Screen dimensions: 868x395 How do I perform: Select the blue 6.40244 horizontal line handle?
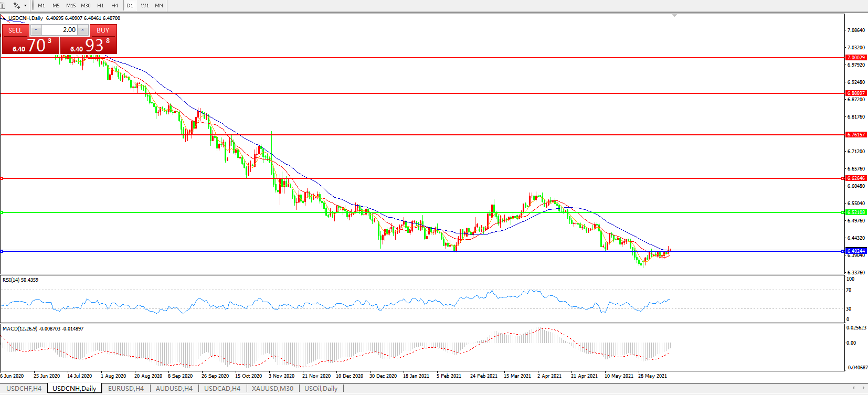(x=2, y=251)
